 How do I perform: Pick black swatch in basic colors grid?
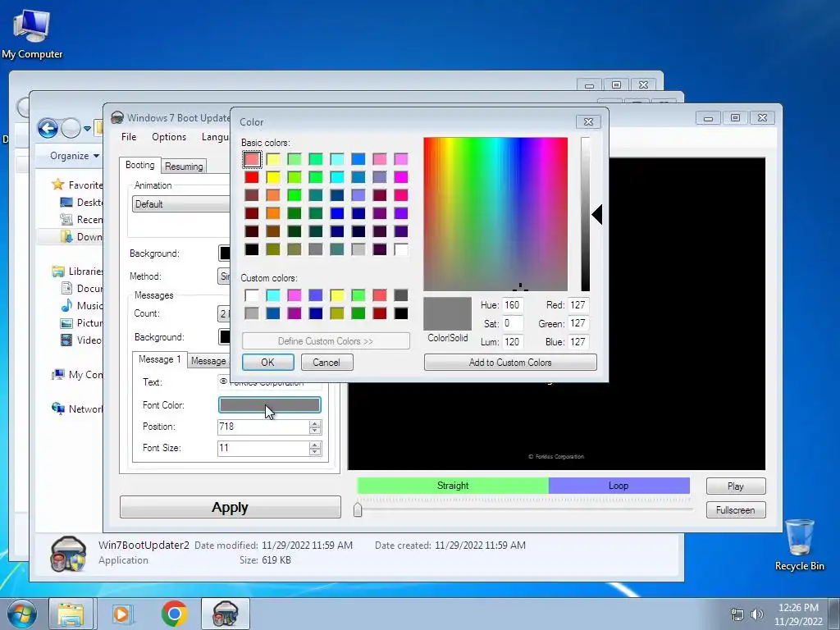click(252, 249)
